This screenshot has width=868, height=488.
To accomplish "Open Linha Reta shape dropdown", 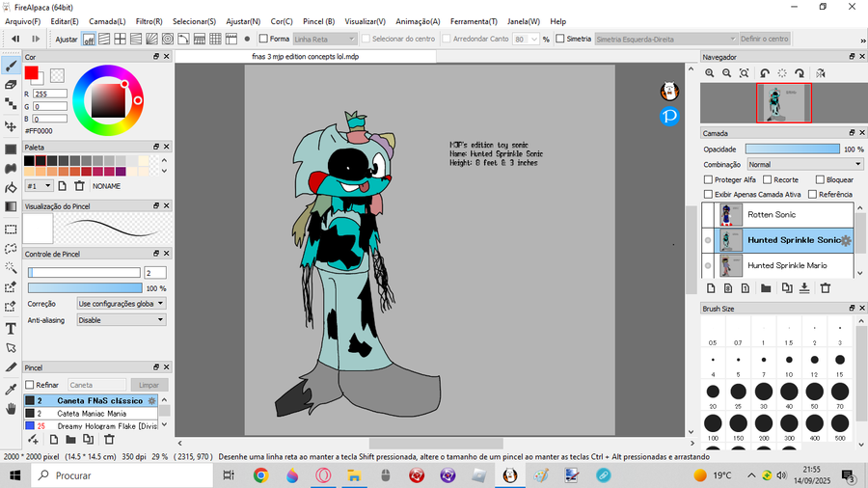I will tap(324, 40).
